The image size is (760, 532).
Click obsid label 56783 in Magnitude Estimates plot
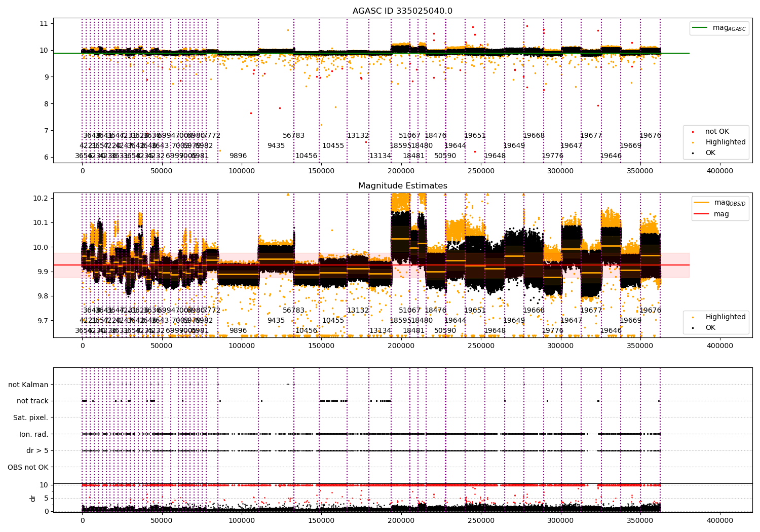pos(294,311)
